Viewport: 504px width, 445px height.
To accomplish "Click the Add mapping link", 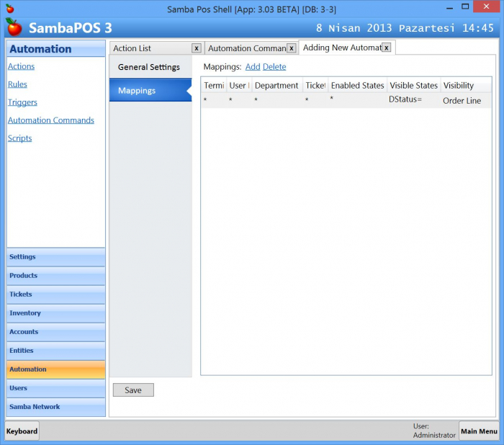I will [253, 67].
